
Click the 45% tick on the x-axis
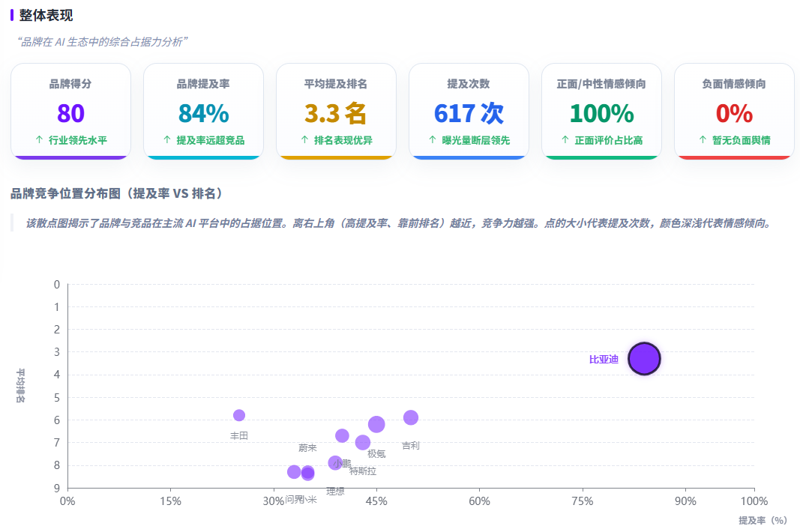tap(376, 501)
